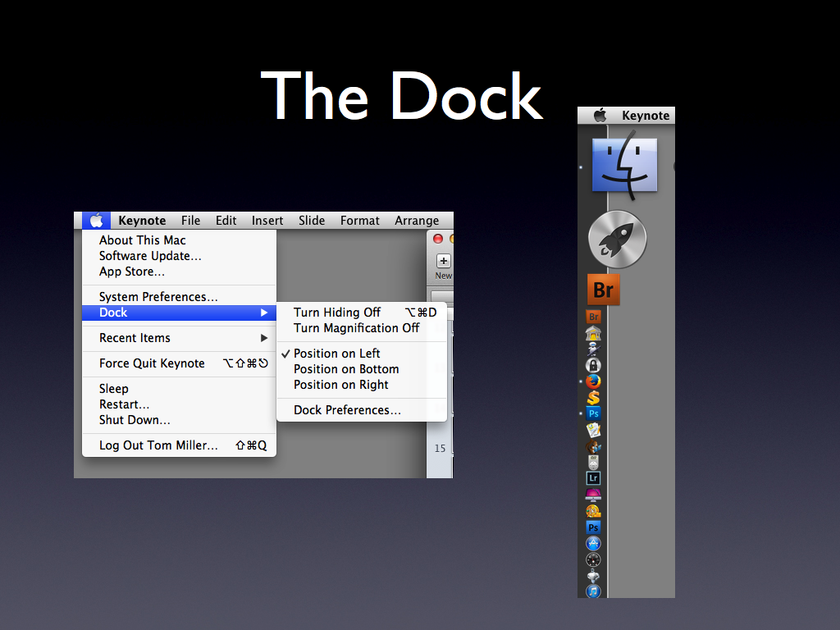Launch the Launchpad rocket icon
The width and height of the screenshot is (840, 630).
[x=617, y=239]
